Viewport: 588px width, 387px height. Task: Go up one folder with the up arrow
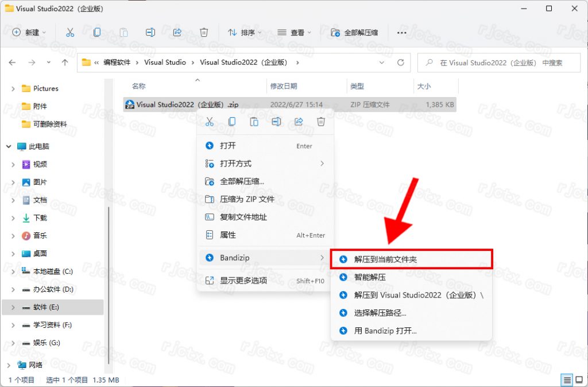pyautogui.click(x=65, y=63)
